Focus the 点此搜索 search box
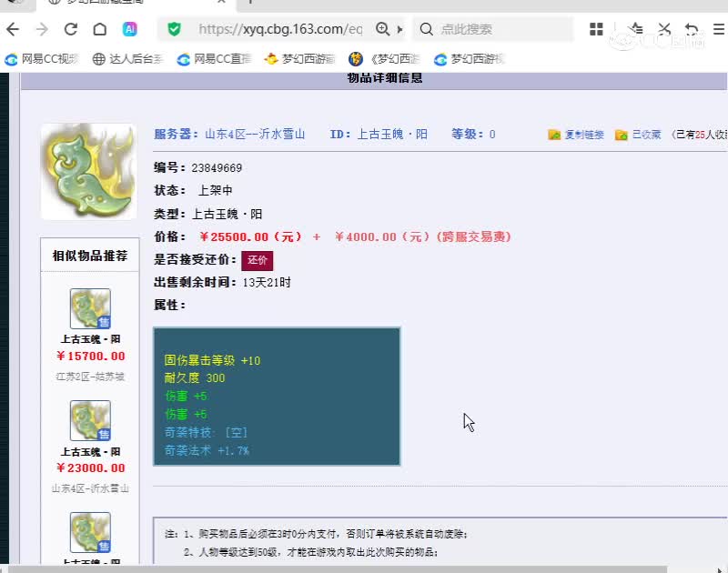 (495, 29)
